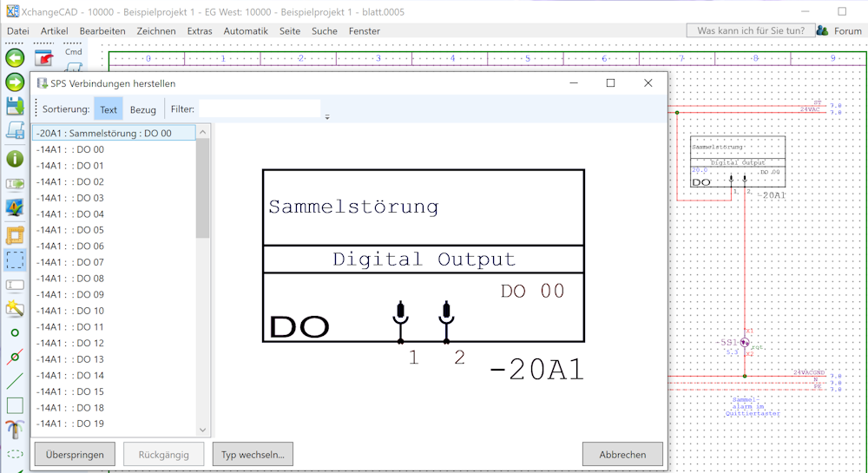Click the save diskette icon
Image resolution: width=868 pixels, height=473 pixels.
click(x=15, y=107)
